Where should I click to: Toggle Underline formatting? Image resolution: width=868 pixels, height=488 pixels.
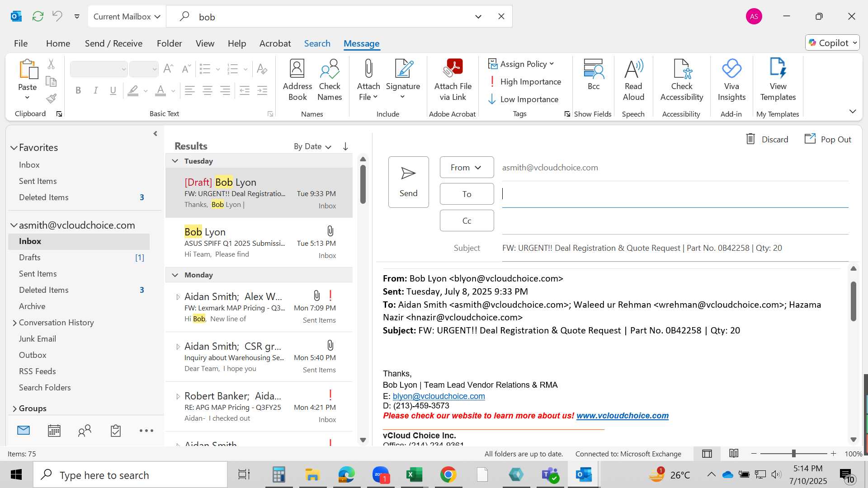pyautogui.click(x=113, y=90)
